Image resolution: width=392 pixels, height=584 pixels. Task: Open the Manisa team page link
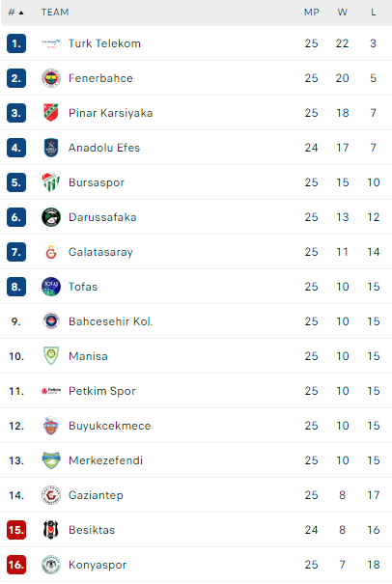pos(88,356)
